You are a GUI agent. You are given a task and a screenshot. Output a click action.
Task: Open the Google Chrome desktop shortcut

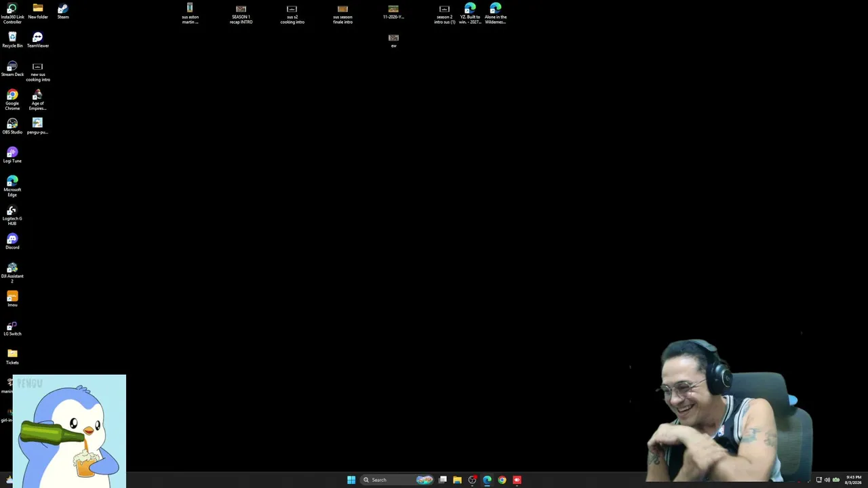click(x=12, y=100)
